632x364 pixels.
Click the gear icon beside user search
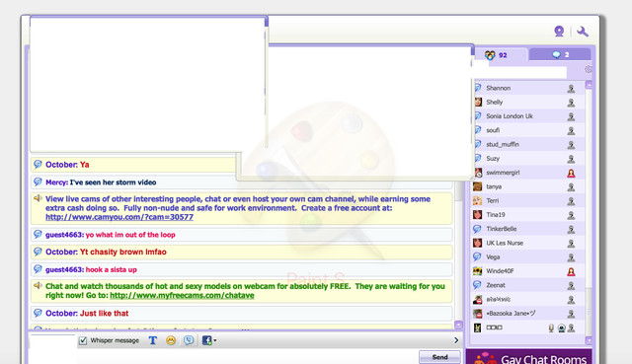click(589, 69)
